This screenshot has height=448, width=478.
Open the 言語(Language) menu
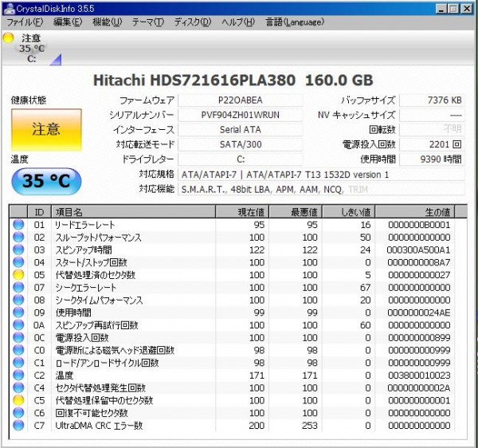(295, 22)
